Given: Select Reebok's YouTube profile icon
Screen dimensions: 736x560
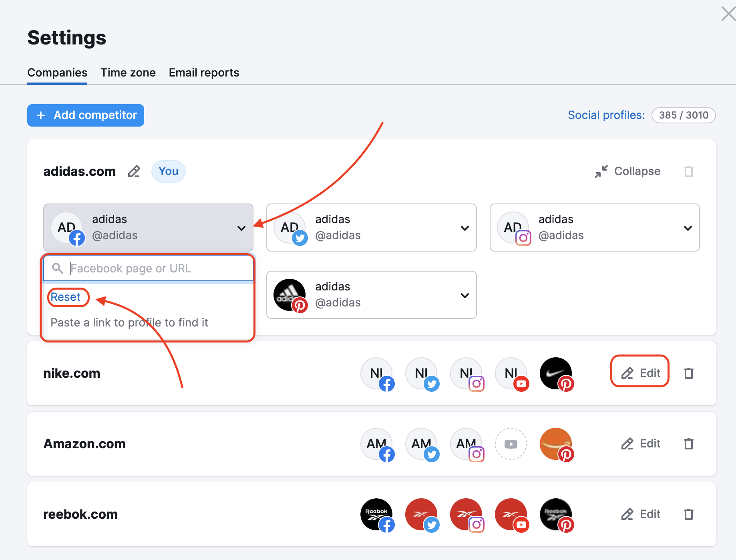Looking at the screenshot, I should [511, 515].
